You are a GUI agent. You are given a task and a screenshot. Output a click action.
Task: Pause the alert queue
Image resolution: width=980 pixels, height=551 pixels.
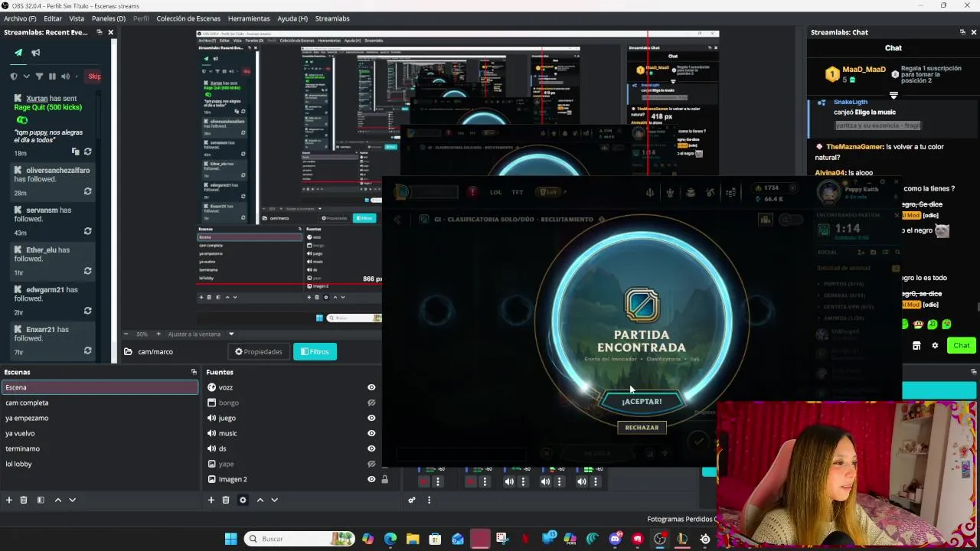[52, 77]
